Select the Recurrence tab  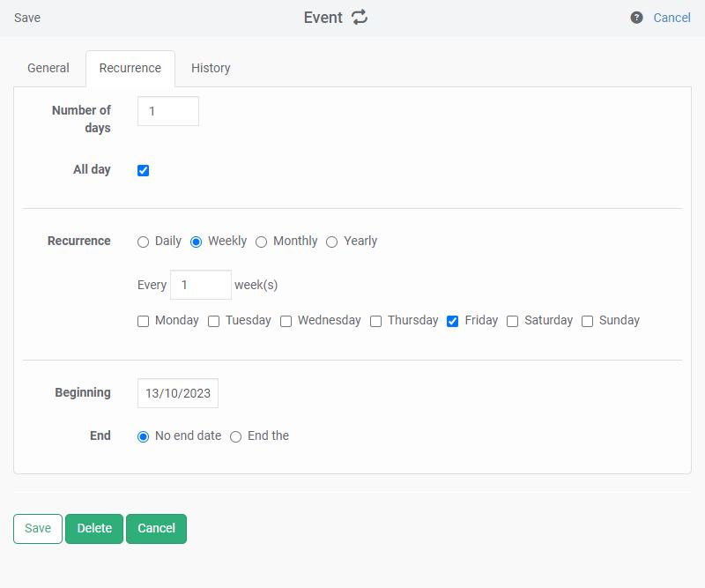pyautogui.click(x=130, y=68)
